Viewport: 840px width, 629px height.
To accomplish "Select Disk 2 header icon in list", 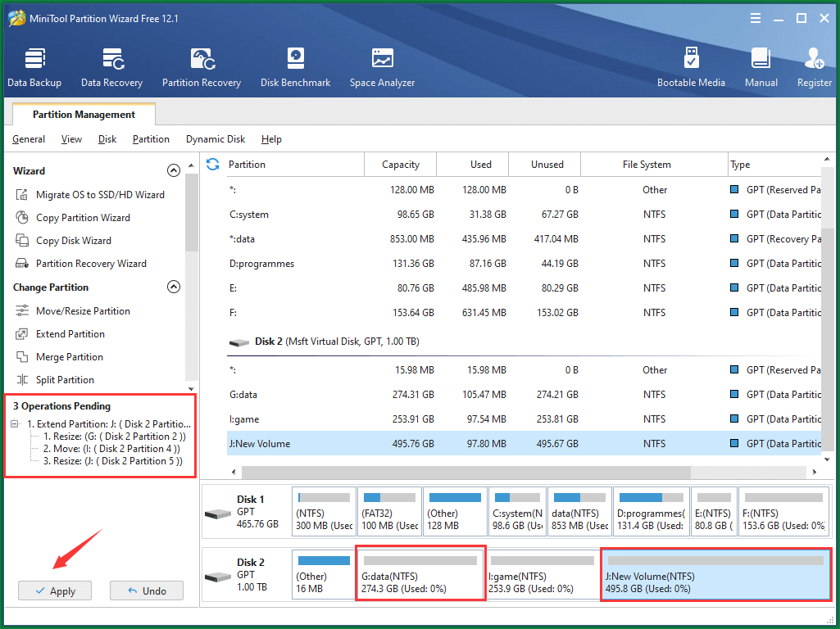I will [239, 342].
